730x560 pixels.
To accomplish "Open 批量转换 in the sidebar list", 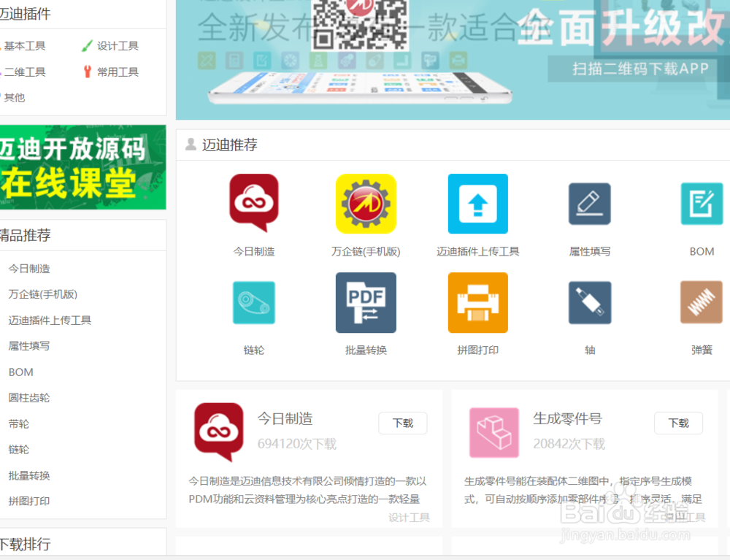I will 29,475.
